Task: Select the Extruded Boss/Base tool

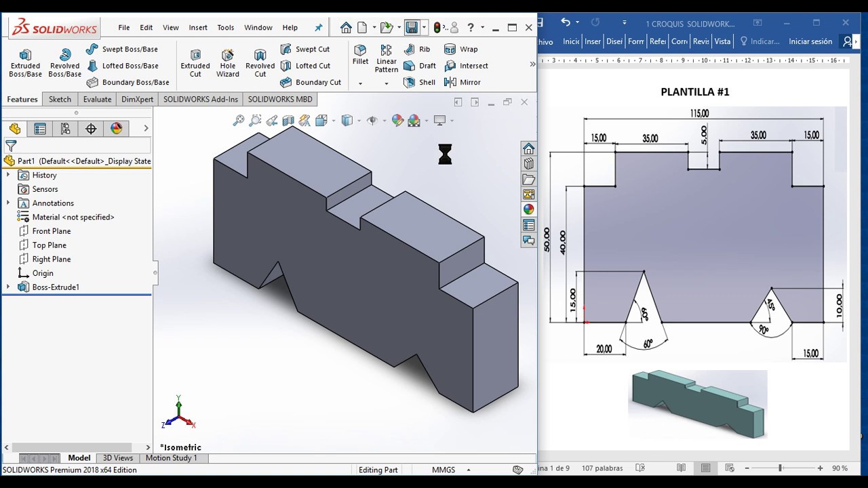Action: (x=25, y=63)
